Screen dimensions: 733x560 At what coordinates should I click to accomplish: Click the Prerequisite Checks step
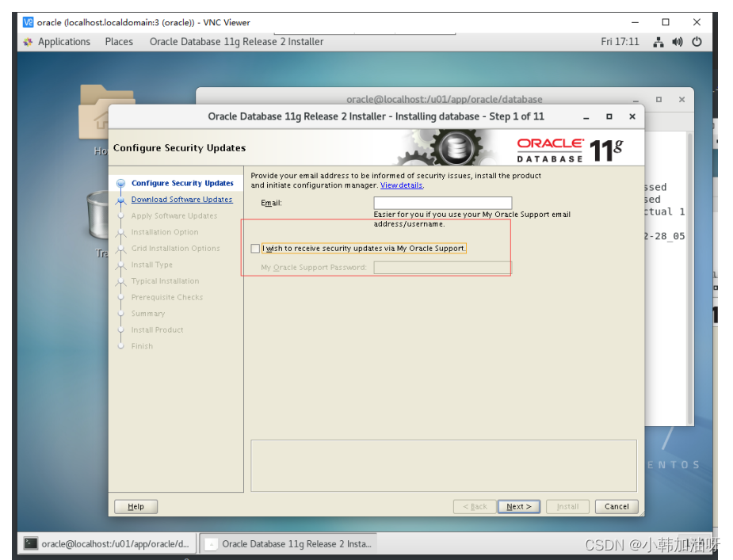(167, 297)
